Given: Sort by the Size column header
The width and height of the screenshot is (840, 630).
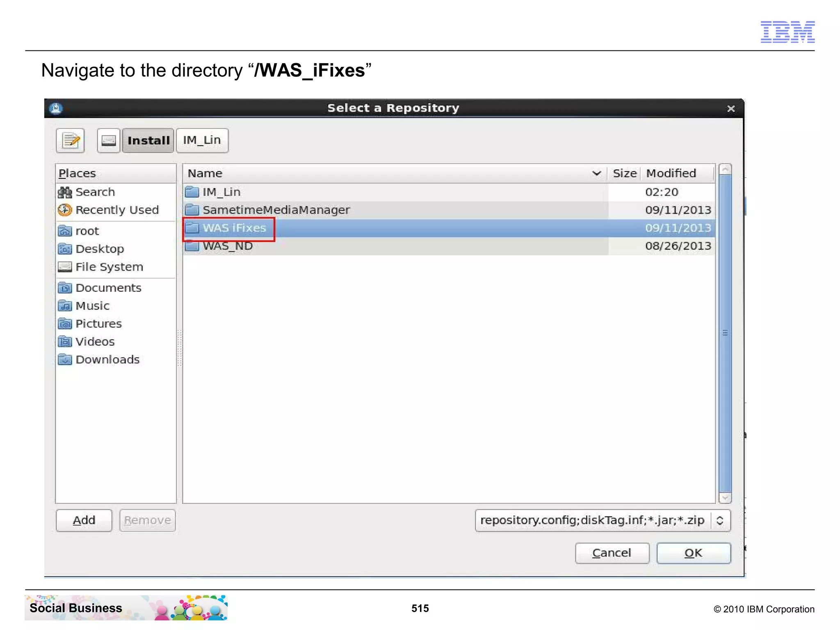Looking at the screenshot, I should [x=625, y=173].
